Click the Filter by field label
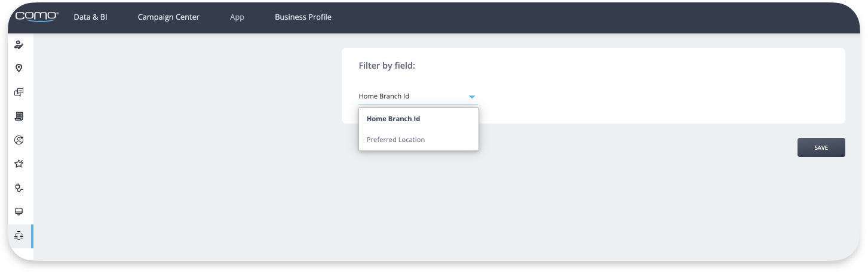 pyautogui.click(x=387, y=66)
